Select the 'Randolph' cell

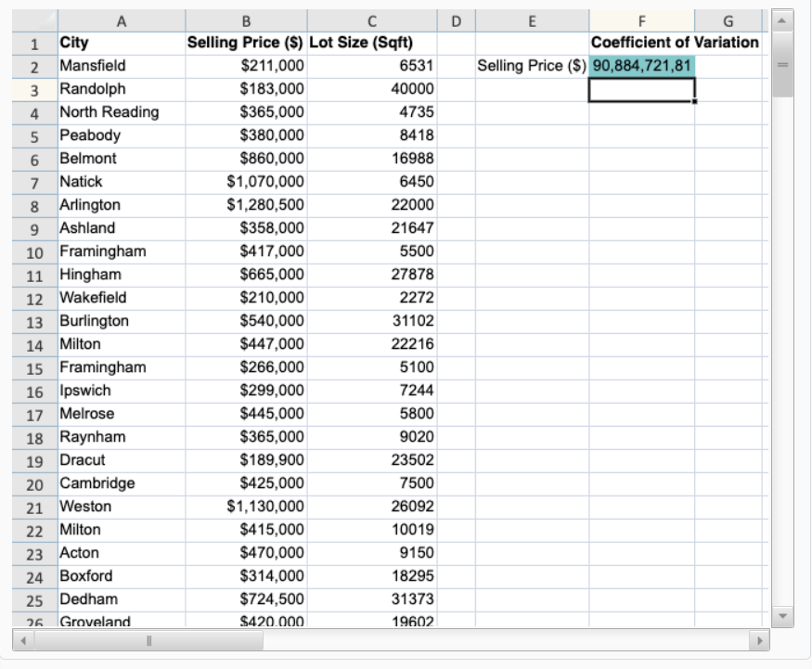tap(122, 90)
